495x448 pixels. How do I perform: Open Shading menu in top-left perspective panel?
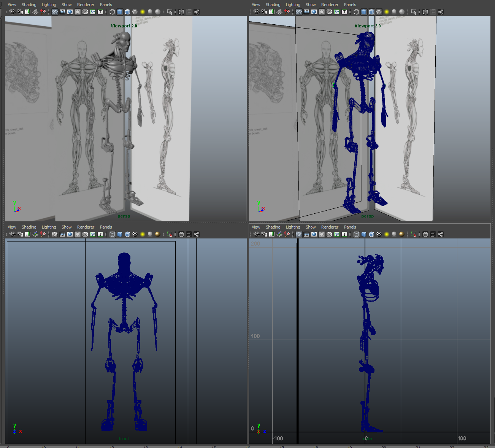click(29, 5)
